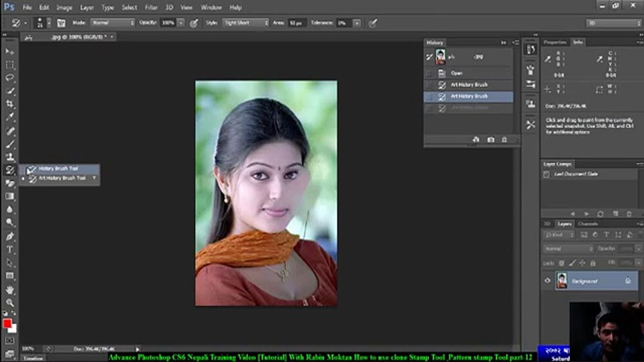Select the Pen tool
Screen dimensions: 644x362
pyautogui.click(x=10, y=236)
